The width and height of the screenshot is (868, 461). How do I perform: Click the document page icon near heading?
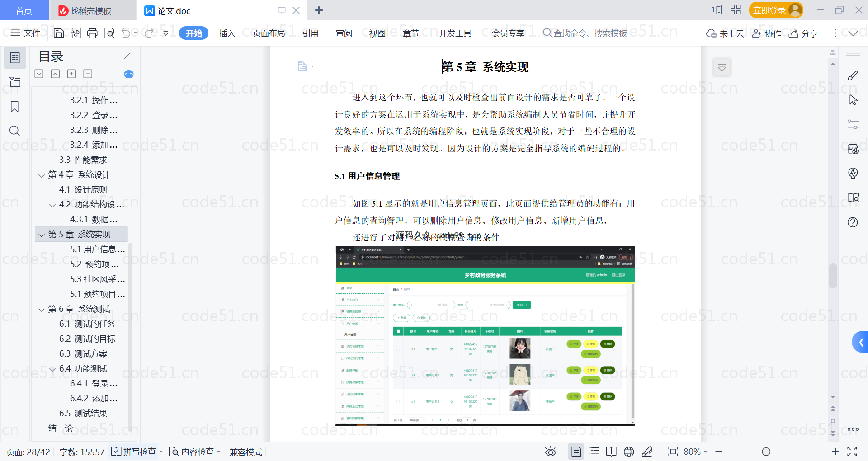click(x=302, y=66)
